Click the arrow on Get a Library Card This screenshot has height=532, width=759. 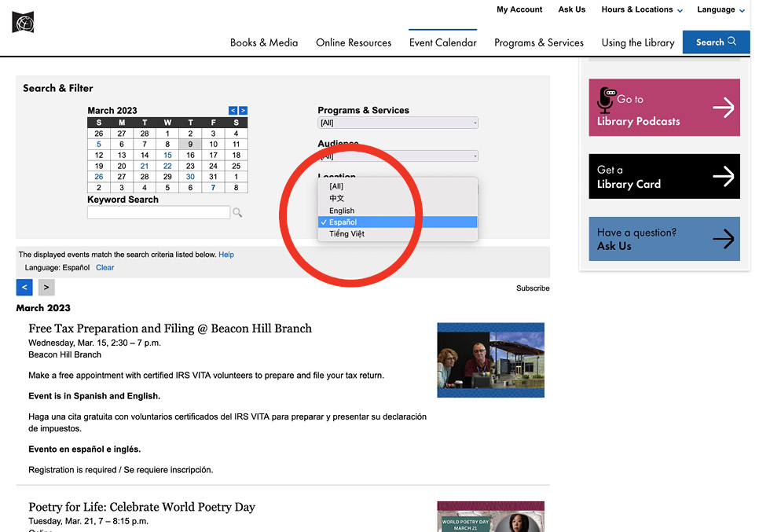[x=724, y=176]
